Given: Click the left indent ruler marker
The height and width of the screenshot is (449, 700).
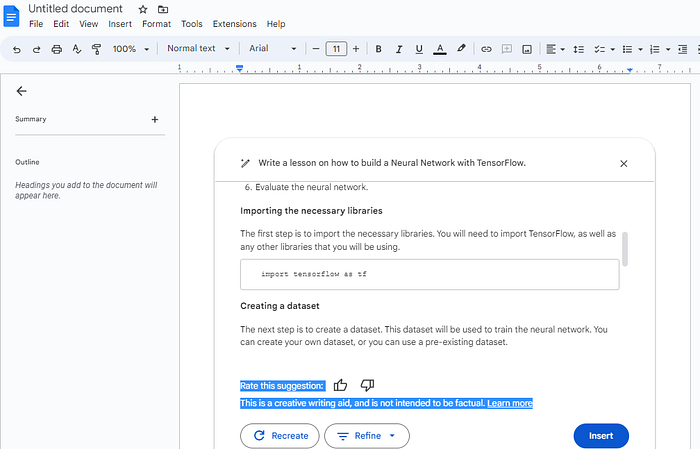Looking at the screenshot, I should (x=240, y=68).
